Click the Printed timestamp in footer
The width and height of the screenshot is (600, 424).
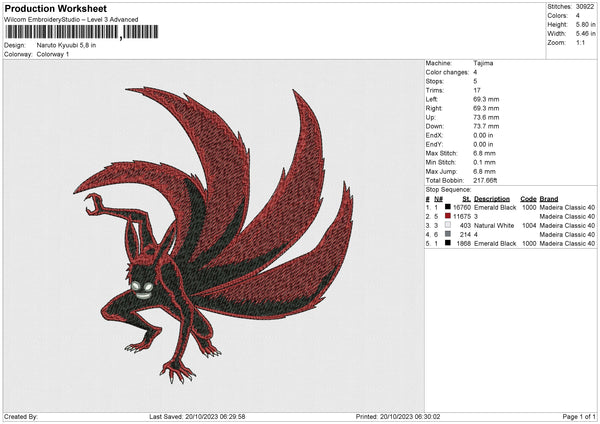pyautogui.click(x=398, y=417)
